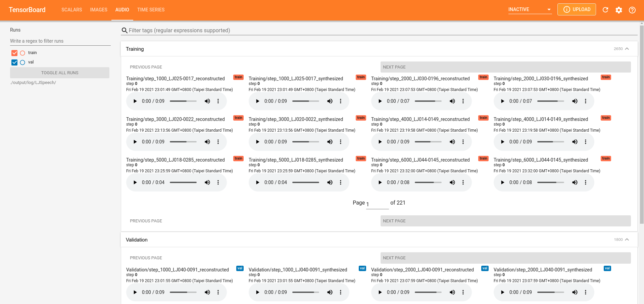Mute the step_3000_LJ020-0022_synthesized audio
Viewport: 644px width, 304px height.
pyautogui.click(x=330, y=141)
